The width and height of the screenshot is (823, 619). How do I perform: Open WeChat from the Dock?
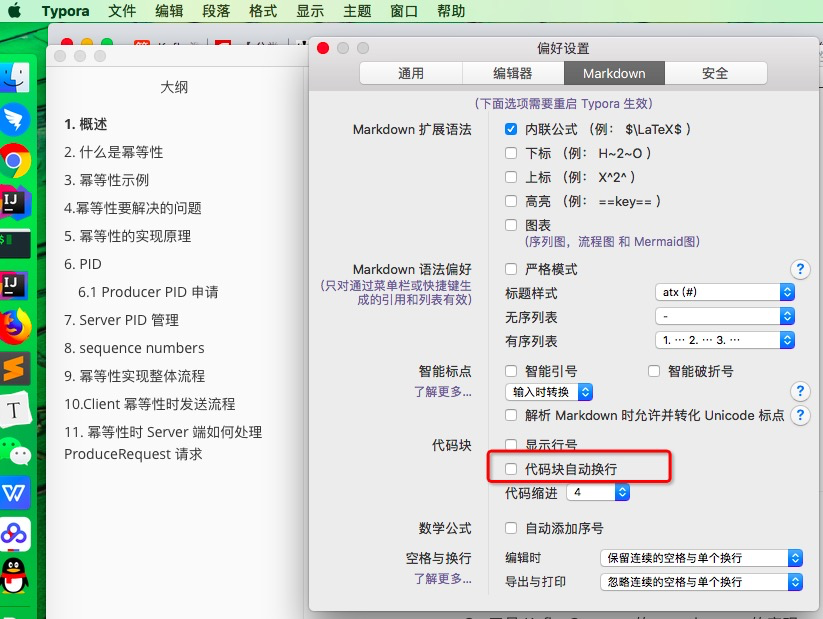pyautogui.click(x=15, y=451)
